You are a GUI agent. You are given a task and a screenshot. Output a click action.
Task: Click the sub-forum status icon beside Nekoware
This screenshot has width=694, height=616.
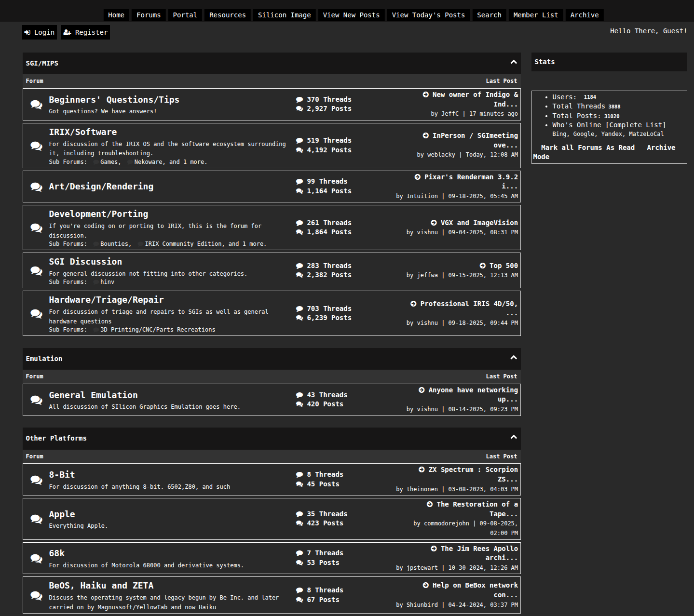click(130, 162)
